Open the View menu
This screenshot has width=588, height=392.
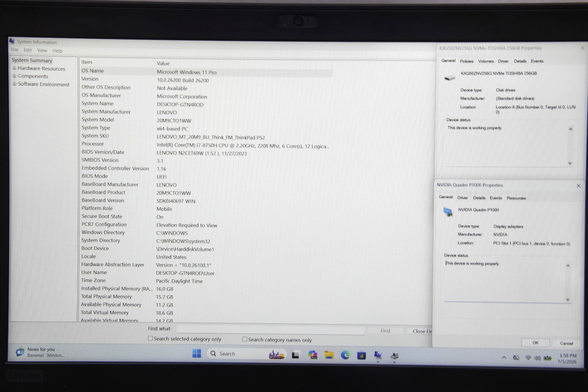(x=42, y=50)
